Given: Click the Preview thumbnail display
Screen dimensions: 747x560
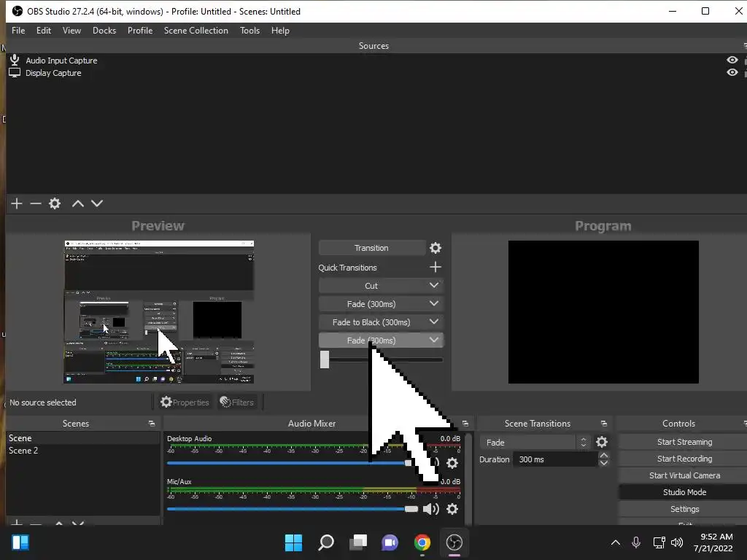Looking at the screenshot, I should pyautogui.click(x=158, y=312).
